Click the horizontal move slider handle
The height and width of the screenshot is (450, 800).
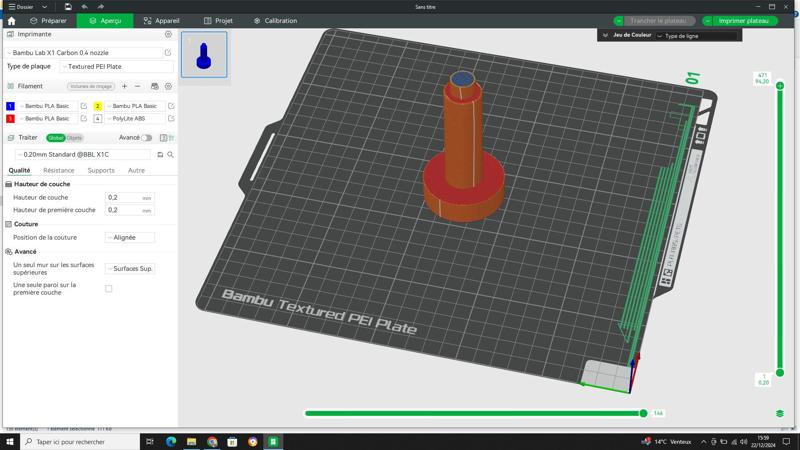coord(643,413)
